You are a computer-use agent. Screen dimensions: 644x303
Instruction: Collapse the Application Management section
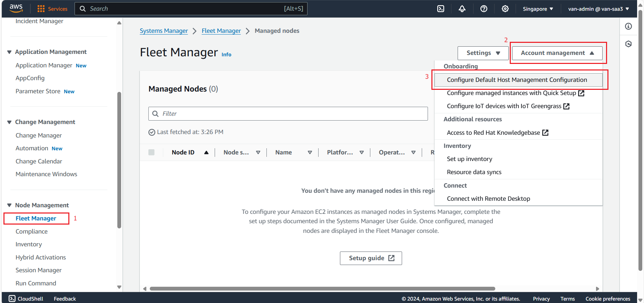9,52
